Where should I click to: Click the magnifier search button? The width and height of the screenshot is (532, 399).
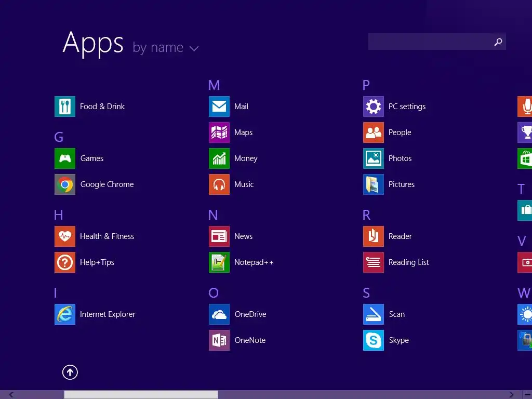click(x=498, y=42)
